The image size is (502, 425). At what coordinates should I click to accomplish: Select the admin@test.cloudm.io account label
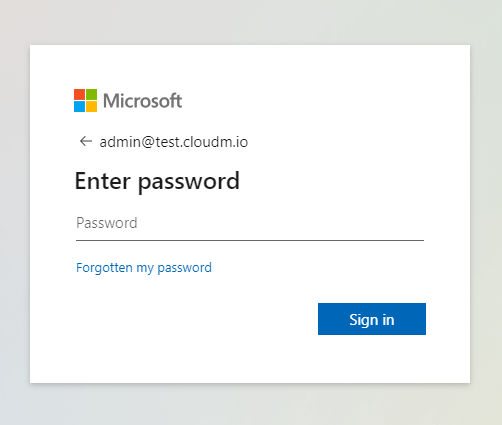174,142
